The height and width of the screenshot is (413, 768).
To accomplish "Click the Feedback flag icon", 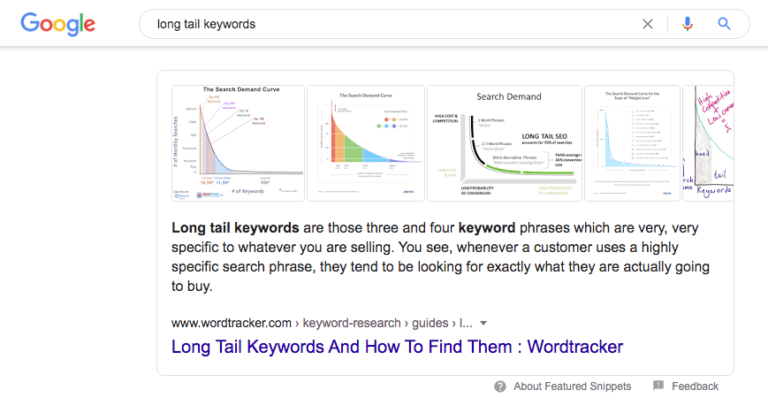I will pos(658,386).
